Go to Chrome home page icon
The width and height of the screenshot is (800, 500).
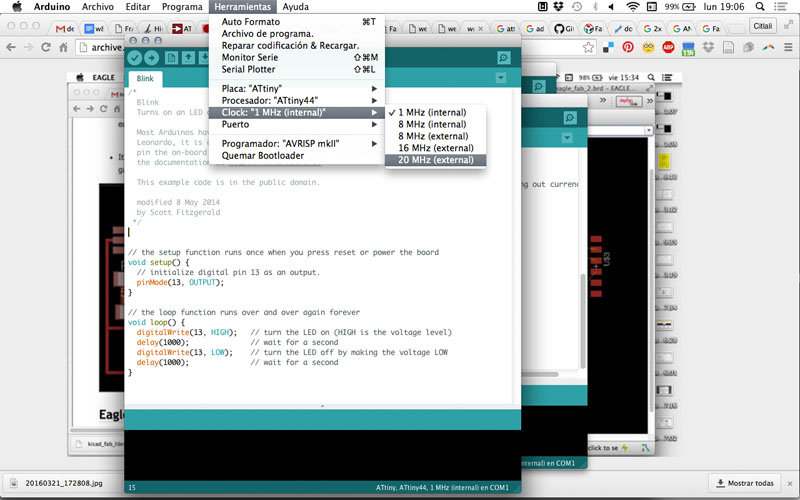[63, 47]
